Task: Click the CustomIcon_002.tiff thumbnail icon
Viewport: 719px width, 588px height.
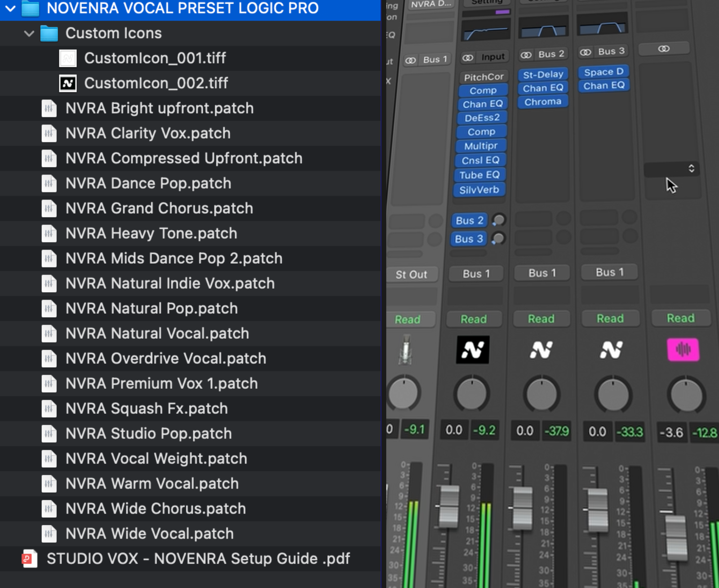Action: [68, 83]
